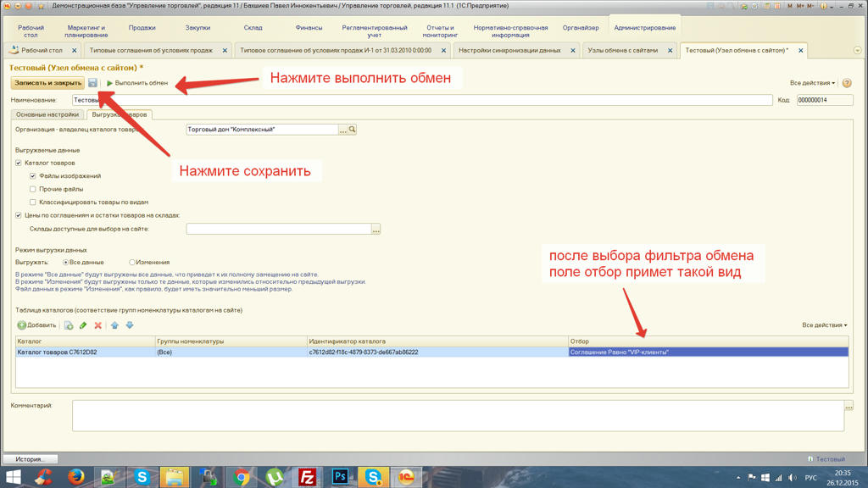Switch to the Настройки синхронизации данных tab
868x488 pixels.
[509, 50]
